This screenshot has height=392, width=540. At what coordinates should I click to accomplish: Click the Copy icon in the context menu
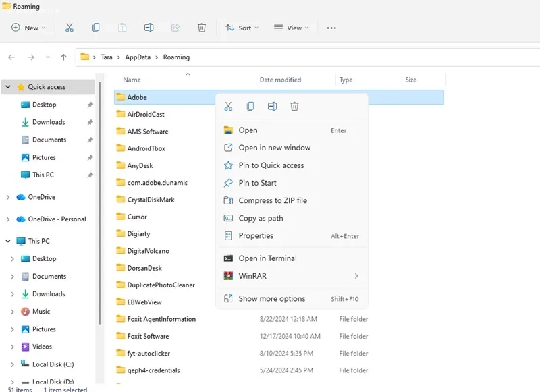tap(250, 107)
